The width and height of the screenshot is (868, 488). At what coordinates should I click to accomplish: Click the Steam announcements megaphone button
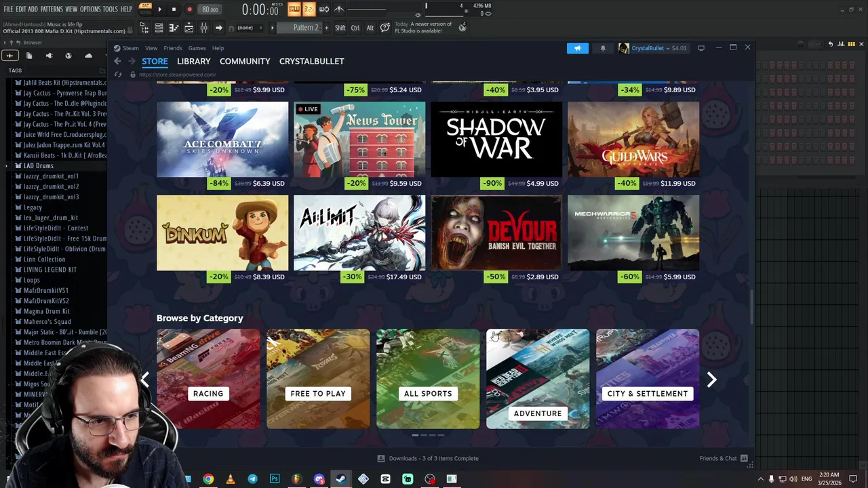coord(578,48)
